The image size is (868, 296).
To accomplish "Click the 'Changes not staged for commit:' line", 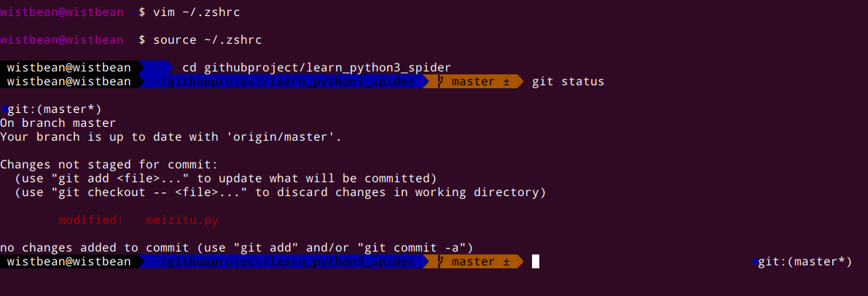I will coord(109,165).
